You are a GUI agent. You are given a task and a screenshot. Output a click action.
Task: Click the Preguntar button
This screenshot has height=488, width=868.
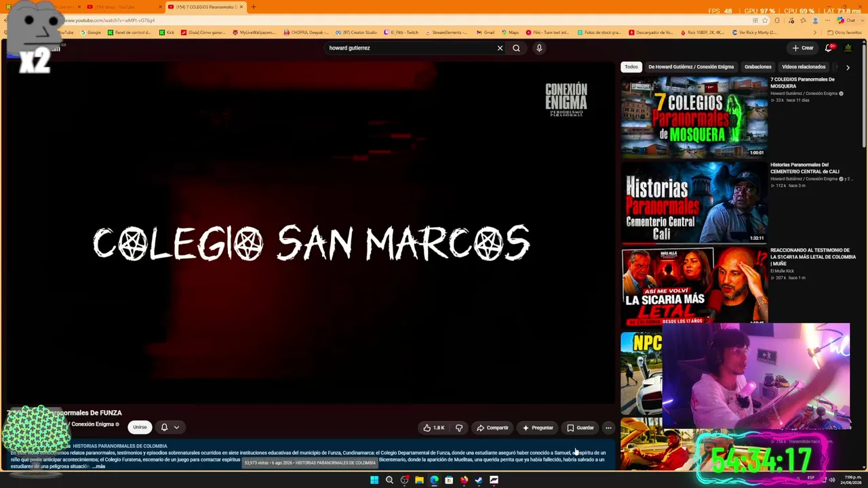pos(538,428)
